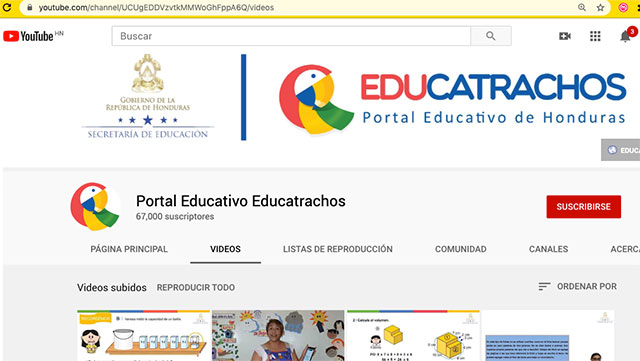Screen dimensions: 640x361
Task: Click the Educatrachos banner link badge
Action: point(620,150)
